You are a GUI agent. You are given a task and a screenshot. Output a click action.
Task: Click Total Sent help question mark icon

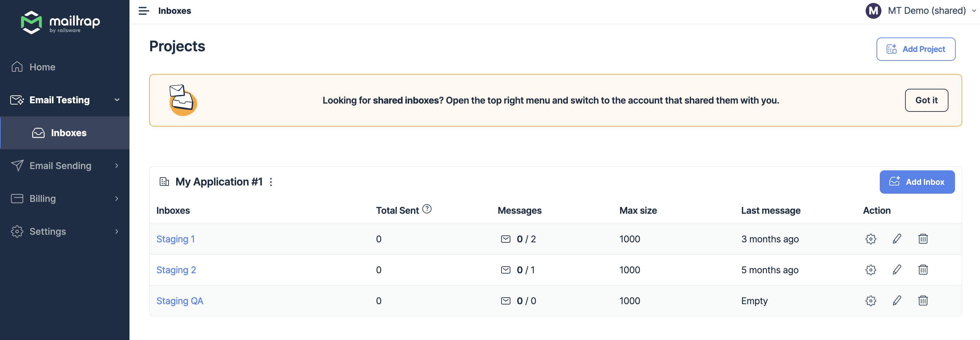click(427, 209)
